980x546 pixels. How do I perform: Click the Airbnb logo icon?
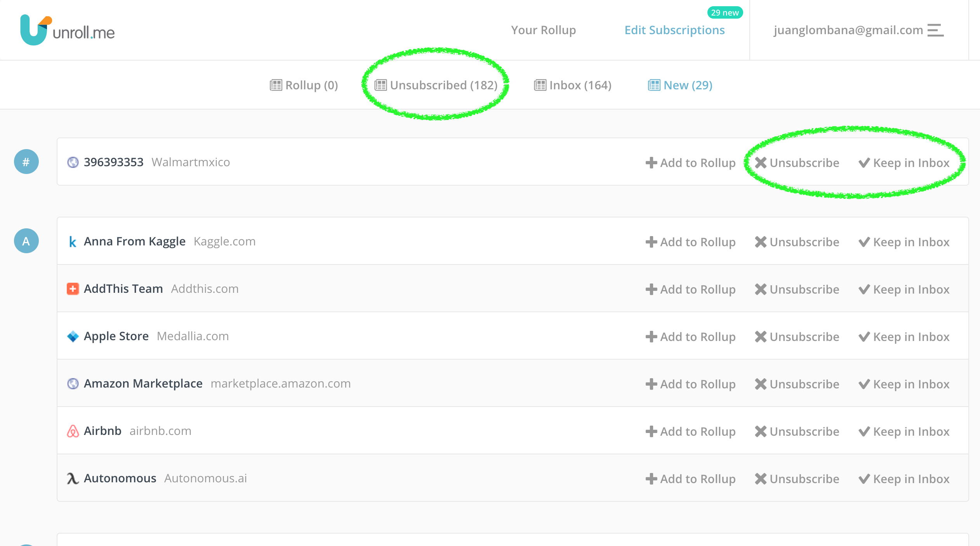point(73,431)
